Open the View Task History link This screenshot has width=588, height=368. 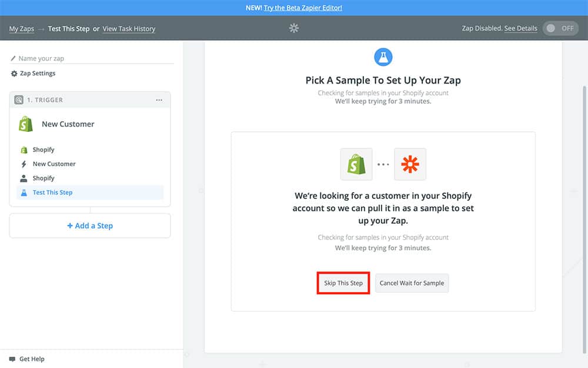coord(129,29)
